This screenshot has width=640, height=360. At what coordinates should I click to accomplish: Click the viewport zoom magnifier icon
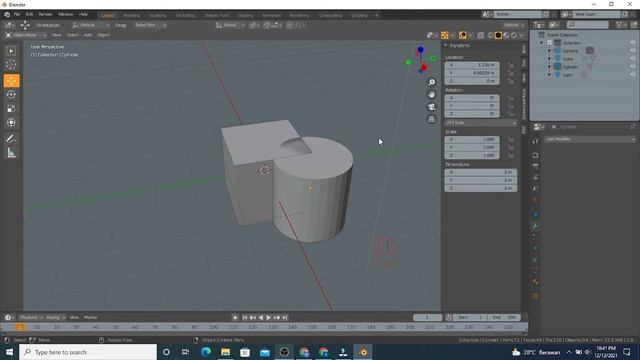coord(431,82)
